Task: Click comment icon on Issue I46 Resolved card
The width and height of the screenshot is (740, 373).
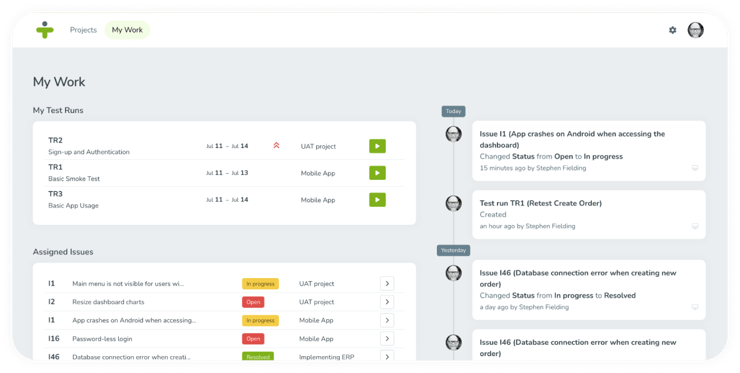Action: pyautogui.click(x=695, y=307)
